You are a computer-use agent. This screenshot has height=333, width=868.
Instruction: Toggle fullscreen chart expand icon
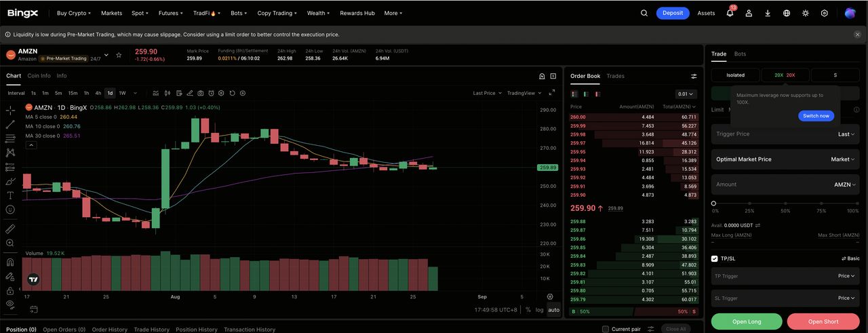(x=552, y=93)
